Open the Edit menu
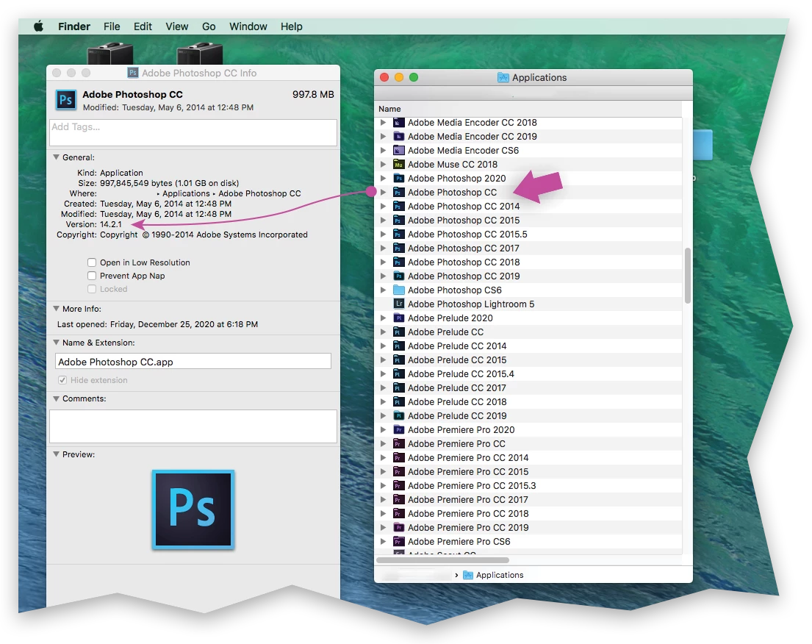Screen dimensions: 812x644 [x=143, y=26]
